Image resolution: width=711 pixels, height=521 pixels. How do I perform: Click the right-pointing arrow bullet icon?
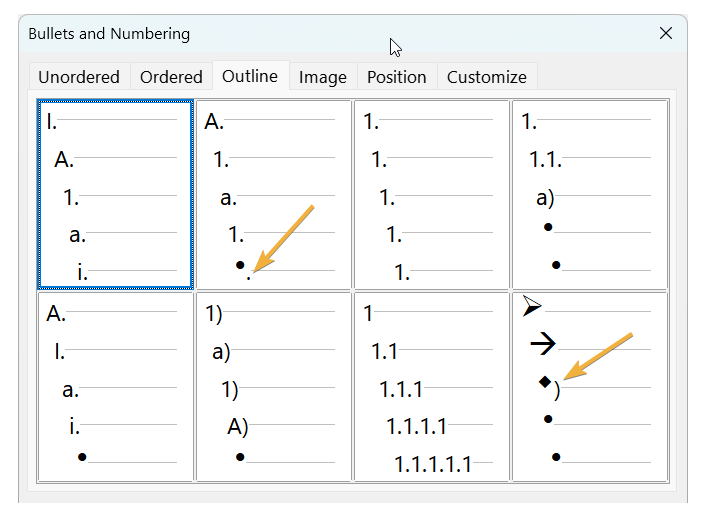coord(542,344)
